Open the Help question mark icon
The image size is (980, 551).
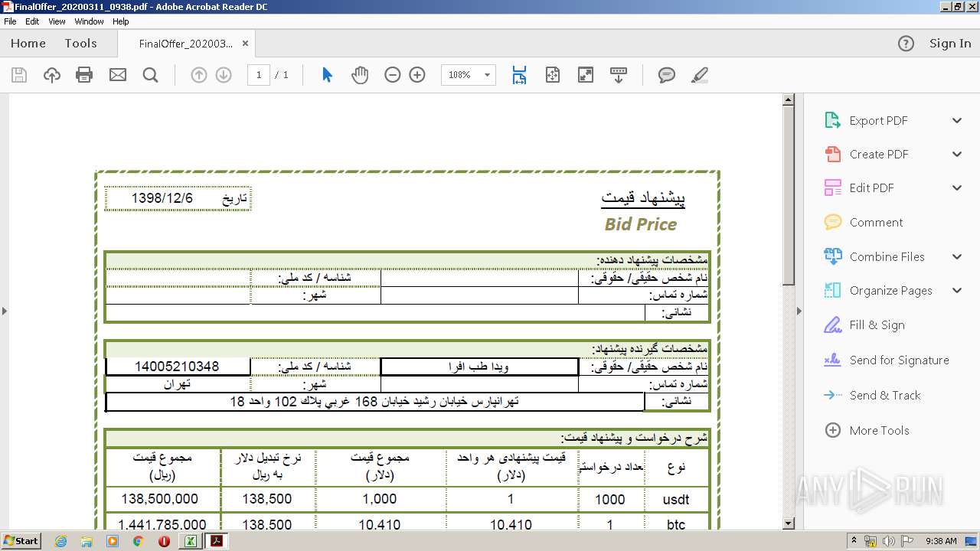point(906,44)
